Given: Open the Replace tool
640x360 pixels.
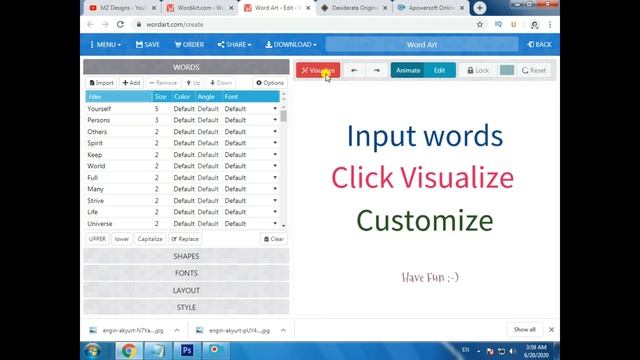Looking at the screenshot, I should pyautogui.click(x=185, y=239).
